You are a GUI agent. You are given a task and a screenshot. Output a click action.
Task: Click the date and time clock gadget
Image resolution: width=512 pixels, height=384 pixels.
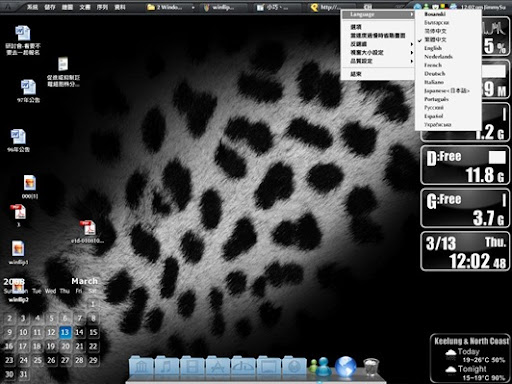pos(465,251)
